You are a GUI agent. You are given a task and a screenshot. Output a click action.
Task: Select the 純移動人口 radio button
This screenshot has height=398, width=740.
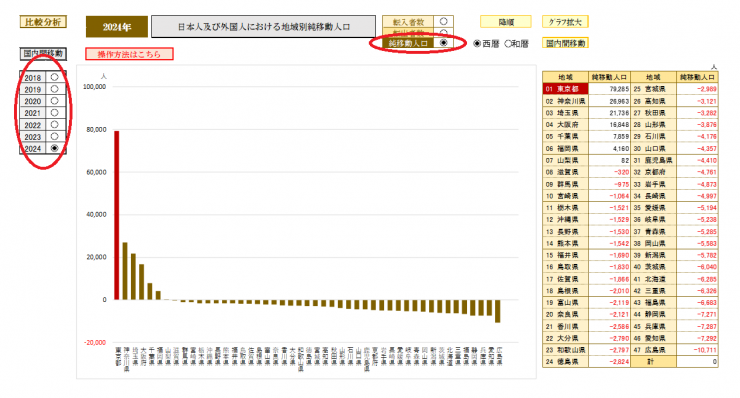click(443, 42)
